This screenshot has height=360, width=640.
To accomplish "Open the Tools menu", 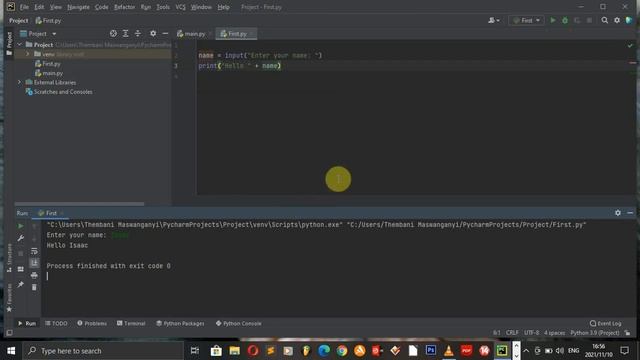I will [163, 7].
